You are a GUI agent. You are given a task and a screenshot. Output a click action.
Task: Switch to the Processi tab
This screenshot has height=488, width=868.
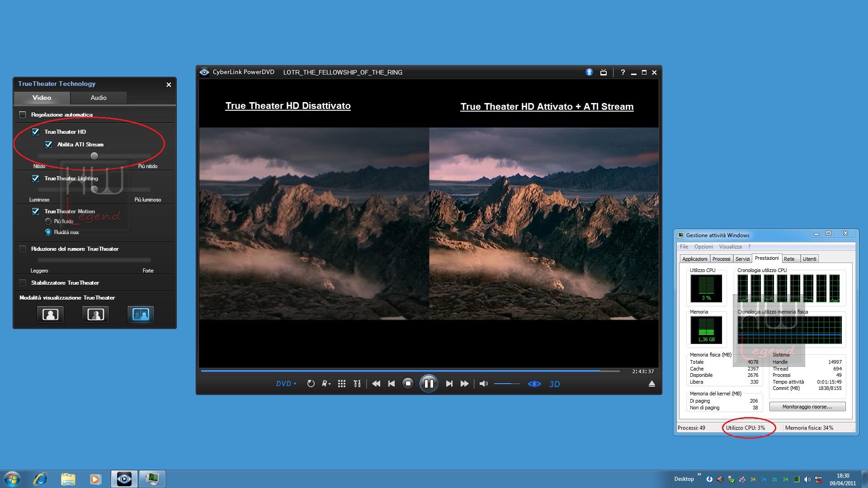pyautogui.click(x=721, y=259)
